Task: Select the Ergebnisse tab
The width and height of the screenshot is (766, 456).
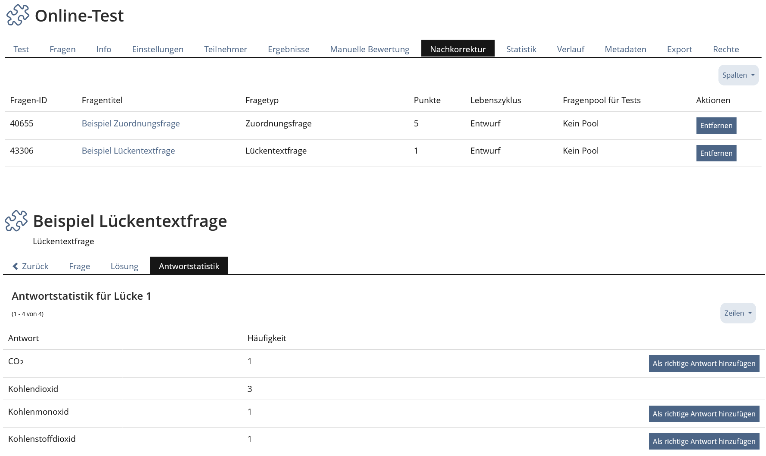Action: [288, 49]
